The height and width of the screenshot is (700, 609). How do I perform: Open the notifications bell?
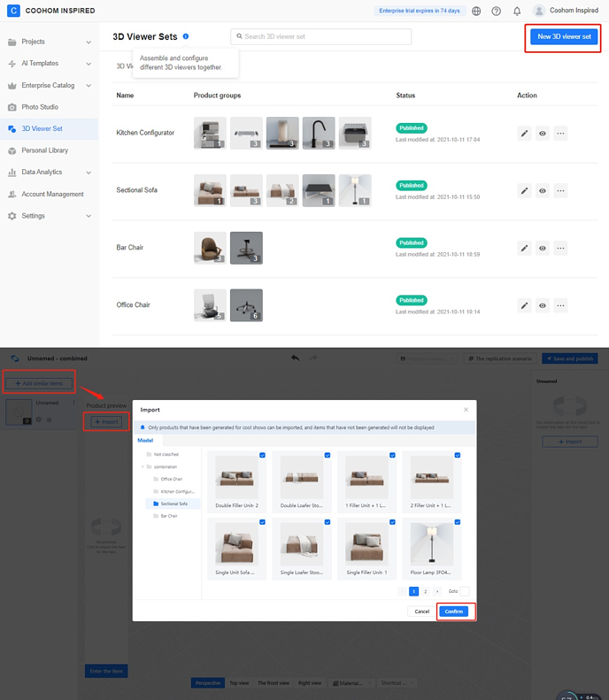pyautogui.click(x=517, y=12)
